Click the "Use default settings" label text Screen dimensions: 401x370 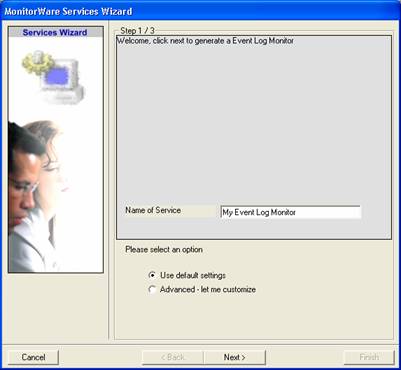193,275
